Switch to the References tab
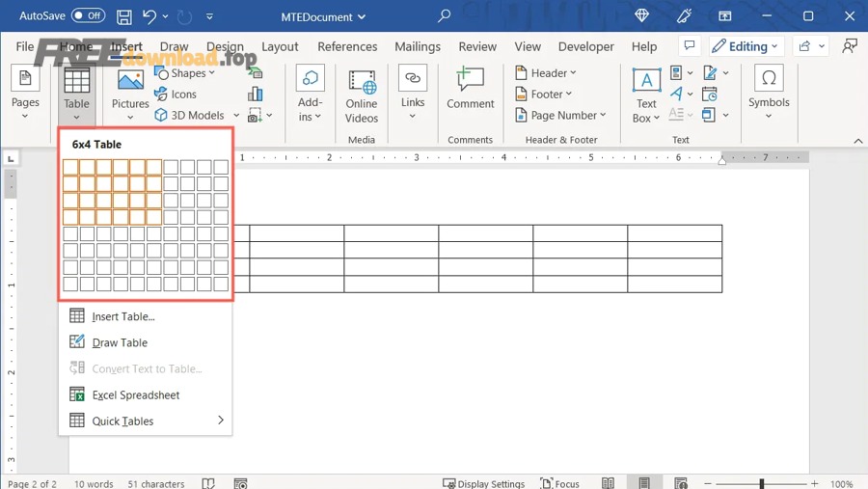The width and height of the screenshot is (868, 489). tap(347, 46)
